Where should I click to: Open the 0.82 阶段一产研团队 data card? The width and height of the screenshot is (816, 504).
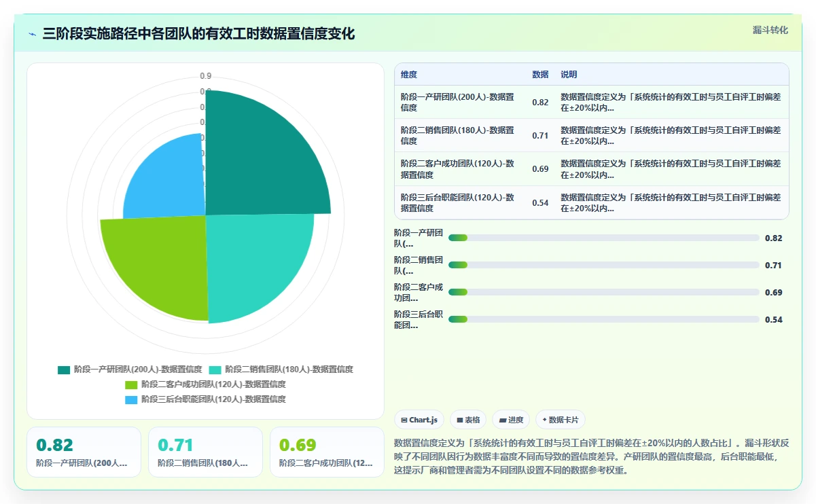pos(84,452)
